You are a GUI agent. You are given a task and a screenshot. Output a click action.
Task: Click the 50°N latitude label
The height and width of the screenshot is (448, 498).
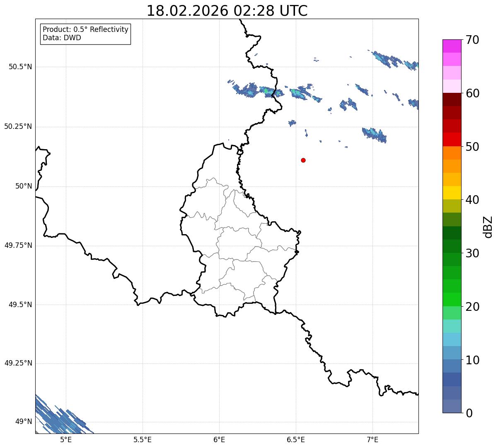coord(24,186)
